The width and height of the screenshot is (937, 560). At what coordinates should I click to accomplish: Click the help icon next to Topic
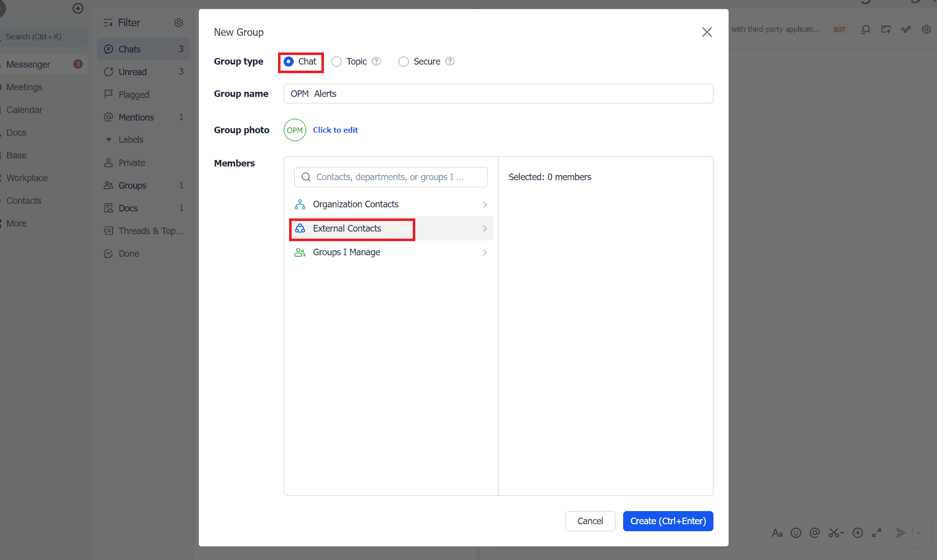tap(376, 62)
